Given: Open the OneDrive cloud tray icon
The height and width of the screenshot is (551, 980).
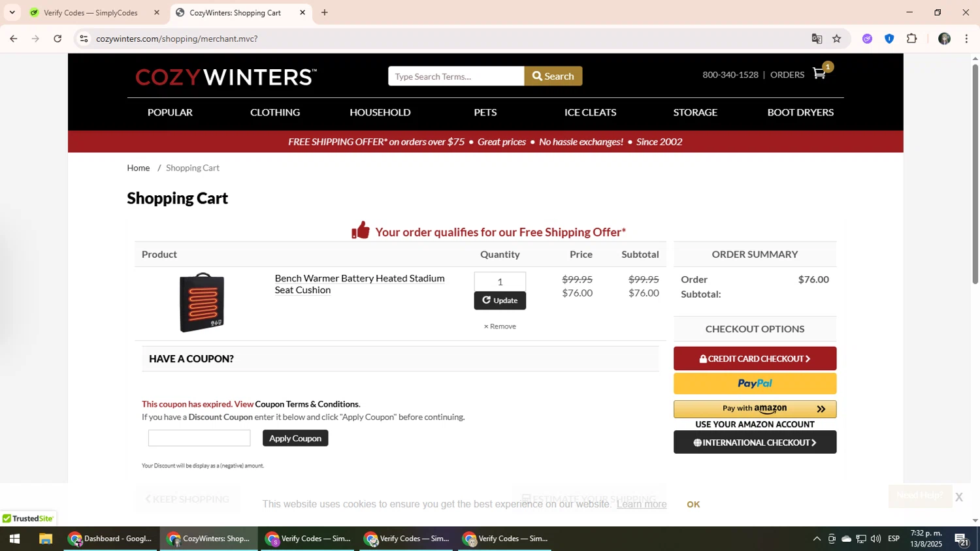Looking at the screenshot, I should coord(846,539).
